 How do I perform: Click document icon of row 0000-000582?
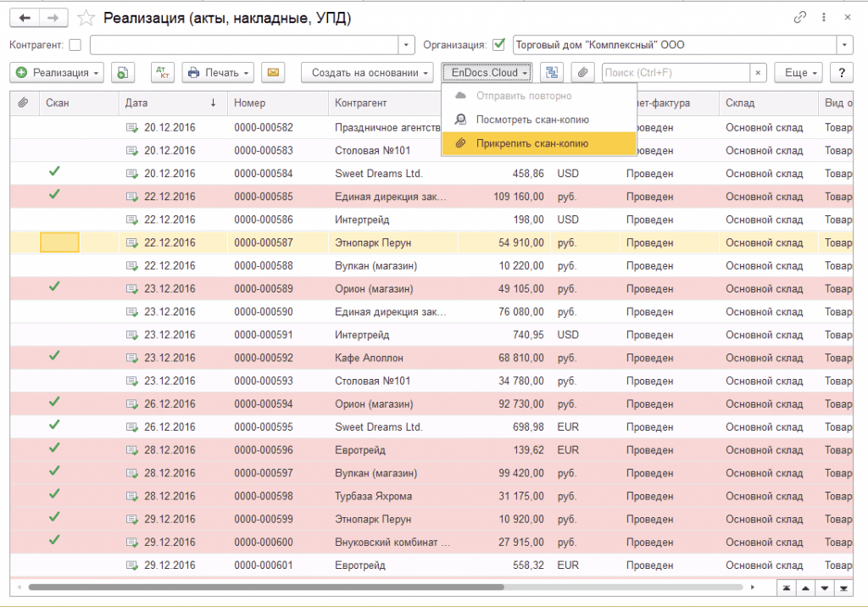point(131,128)
